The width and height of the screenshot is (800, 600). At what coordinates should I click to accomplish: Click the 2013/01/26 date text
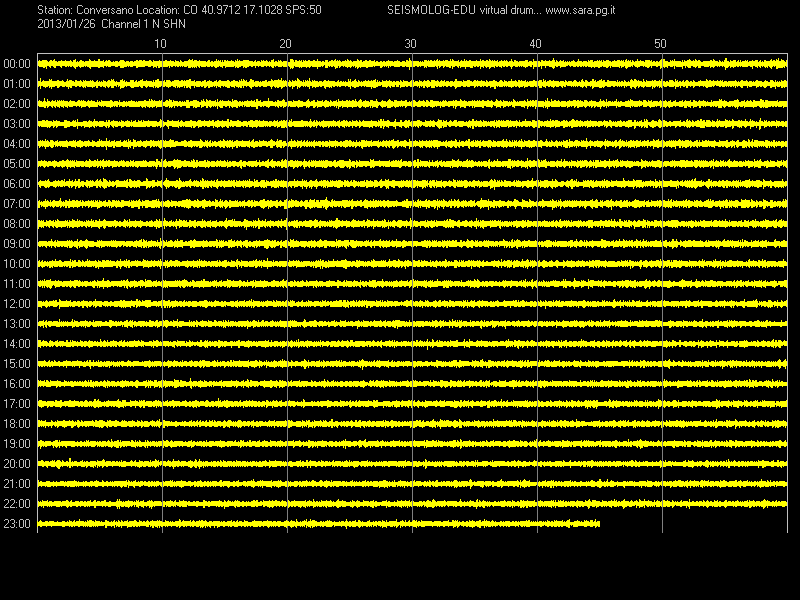click(x=66, y=24)
